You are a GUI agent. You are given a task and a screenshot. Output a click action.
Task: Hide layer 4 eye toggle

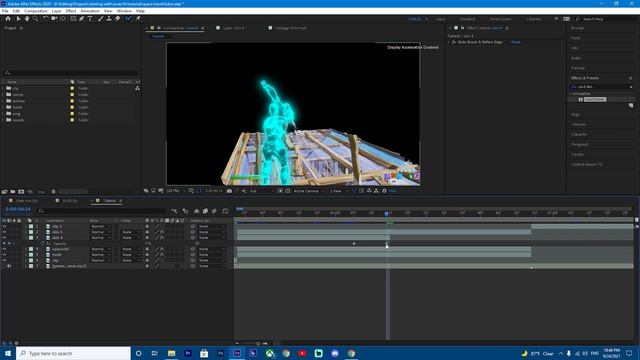4,249
